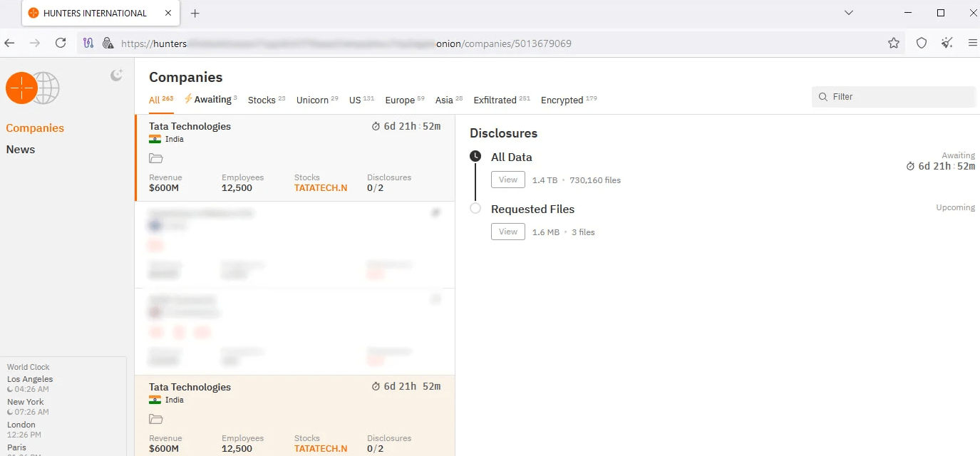
Task: Switch to the Encrypted filter tab
Action: point(562,100)
